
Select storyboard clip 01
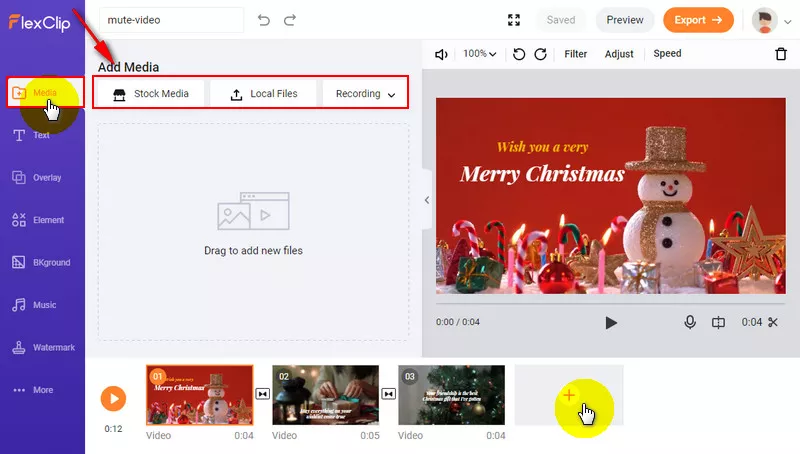point(199,395)
